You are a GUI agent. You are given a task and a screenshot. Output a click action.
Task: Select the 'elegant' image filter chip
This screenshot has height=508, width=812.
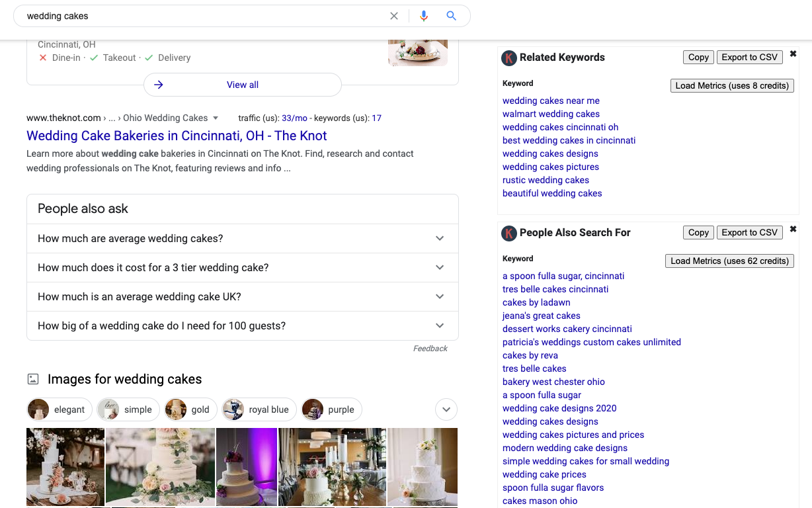(x=58, y=409)
